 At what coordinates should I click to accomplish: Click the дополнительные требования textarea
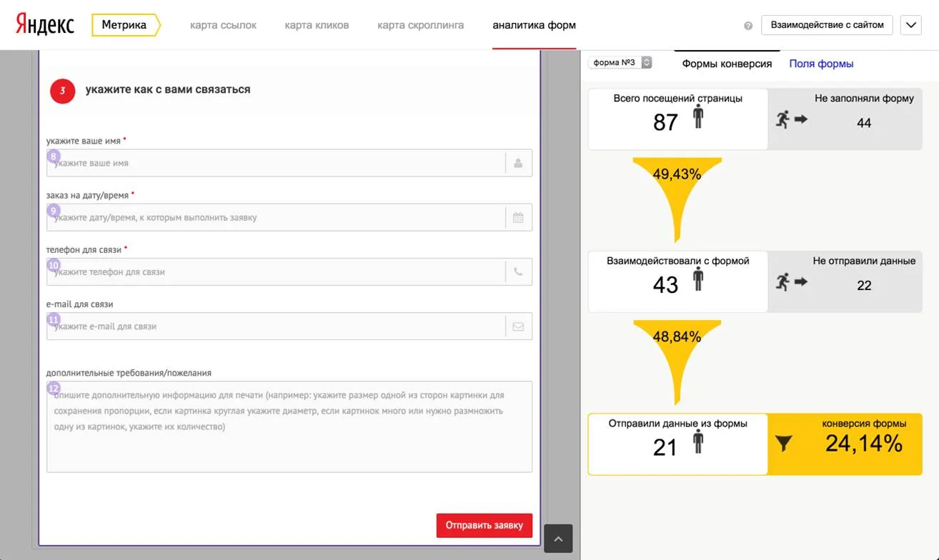(289, 426)
